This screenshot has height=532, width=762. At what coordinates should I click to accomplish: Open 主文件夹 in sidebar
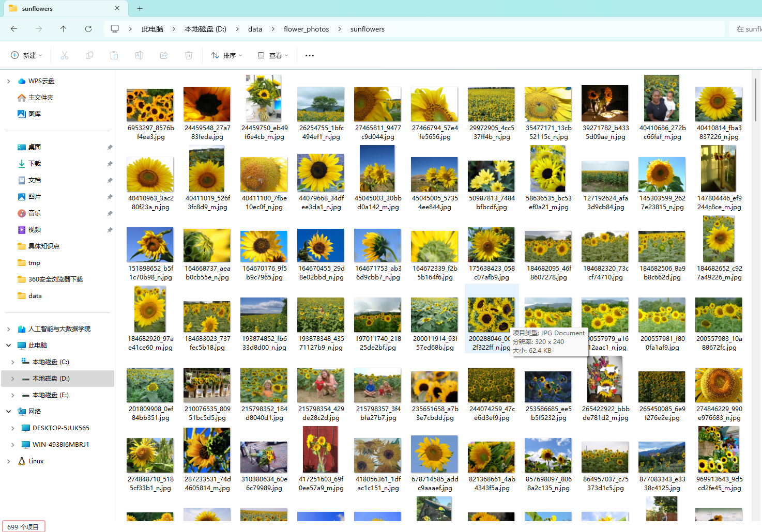tap(40, 98)
